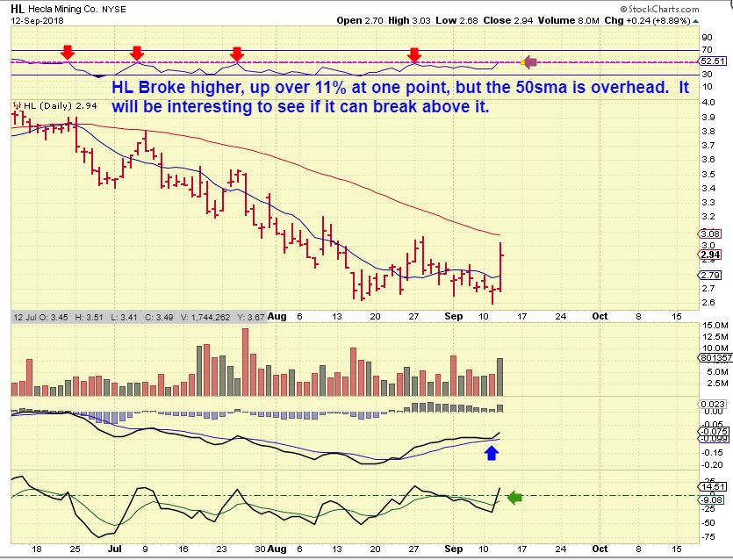Click the MACD line tag -0.075
Screen dimensions: 733x560
(x=714, y=431)
